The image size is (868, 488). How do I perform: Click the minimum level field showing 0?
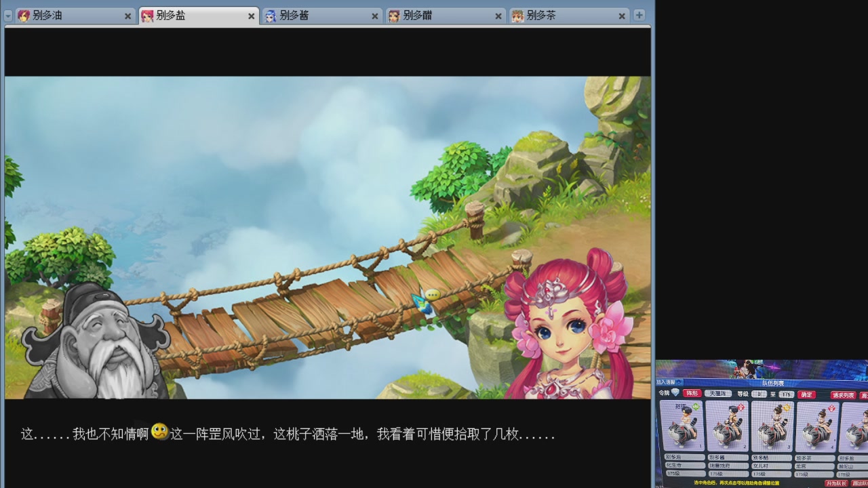759,394
